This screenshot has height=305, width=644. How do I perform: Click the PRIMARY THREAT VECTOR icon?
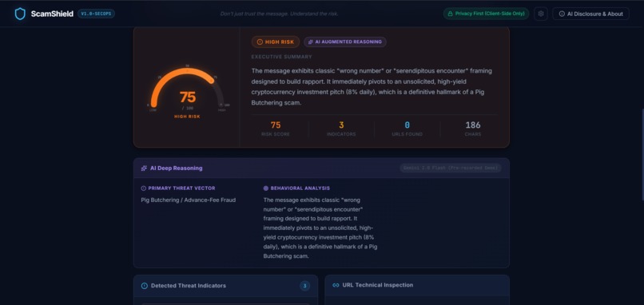pos(143,188)
